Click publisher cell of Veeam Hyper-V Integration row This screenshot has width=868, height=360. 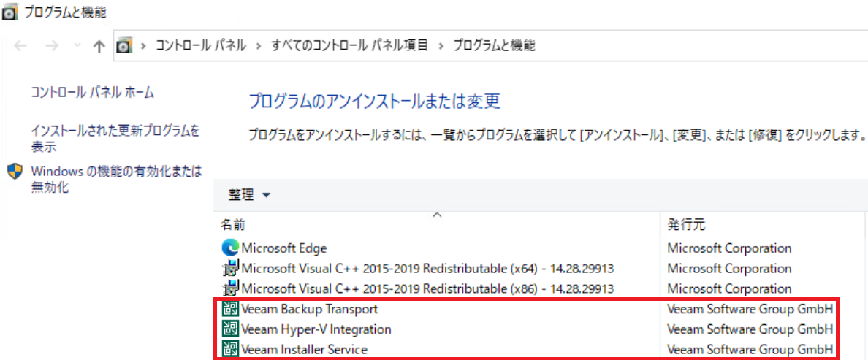(750, 329)
